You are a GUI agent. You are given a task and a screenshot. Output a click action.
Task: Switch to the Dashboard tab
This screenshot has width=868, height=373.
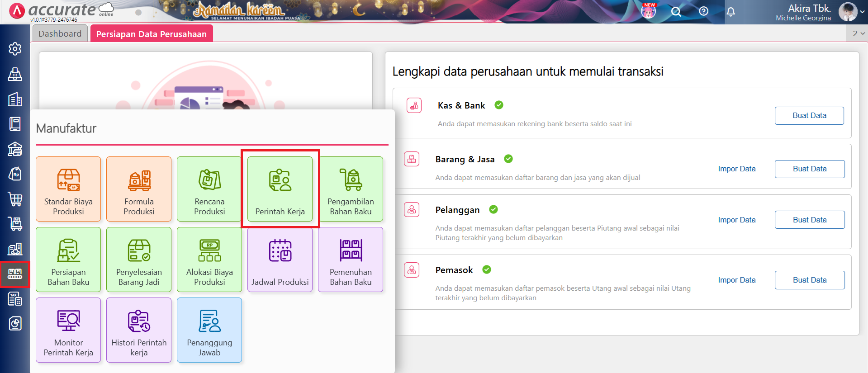(60, 34)
